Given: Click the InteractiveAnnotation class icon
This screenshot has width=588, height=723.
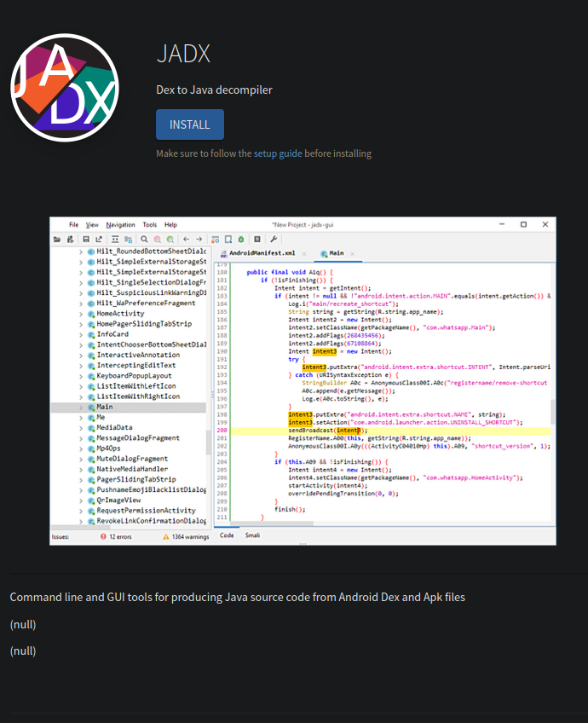Looking at the screenshot, I should click(x=91, y=356).
